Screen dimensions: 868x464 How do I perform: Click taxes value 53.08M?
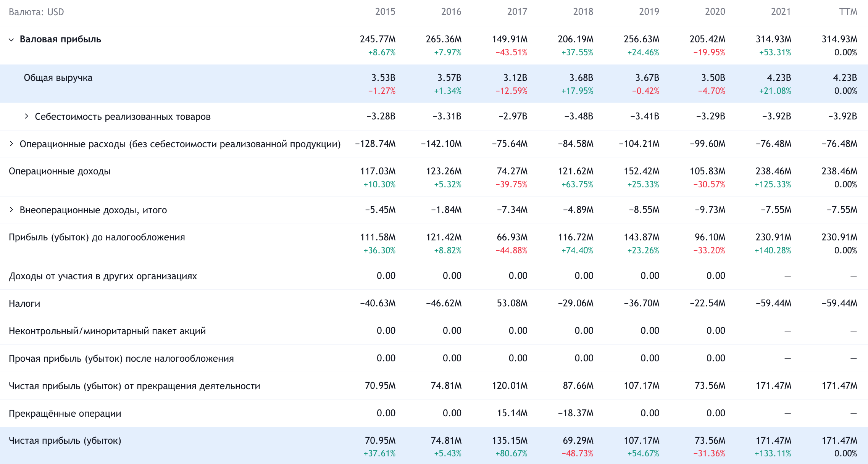(x=512, y=303)
